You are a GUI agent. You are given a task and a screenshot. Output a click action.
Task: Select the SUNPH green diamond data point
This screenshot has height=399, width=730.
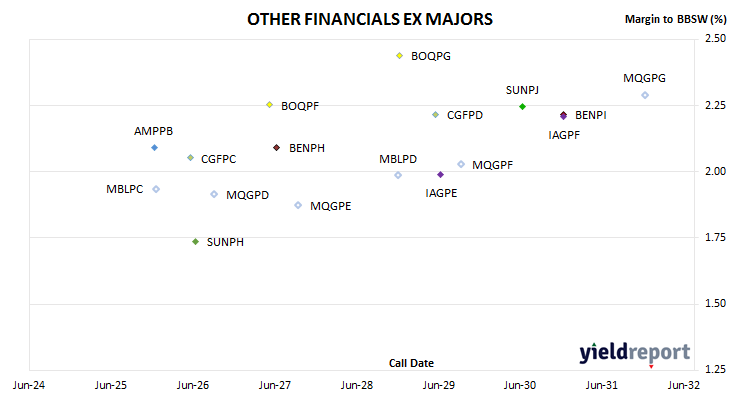196,242
